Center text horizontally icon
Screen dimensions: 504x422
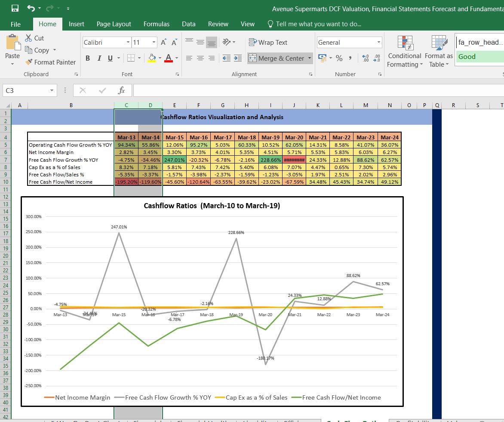pos(200,58)
